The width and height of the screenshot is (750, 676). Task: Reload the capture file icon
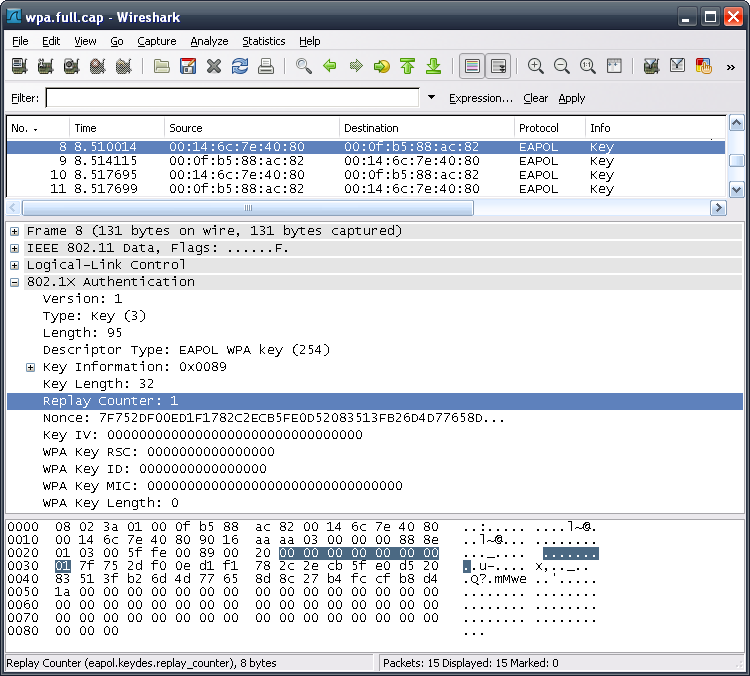coord(240,66)
